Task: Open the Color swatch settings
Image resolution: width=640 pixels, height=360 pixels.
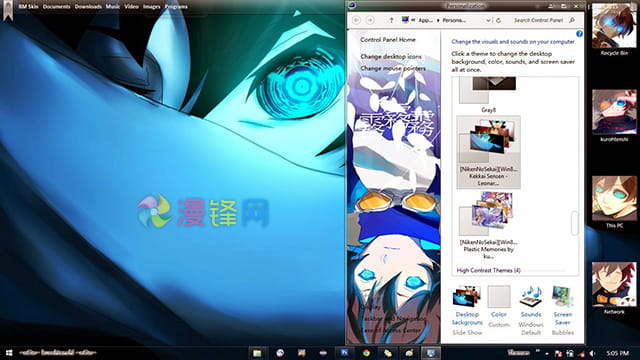Action: point(499,296)
